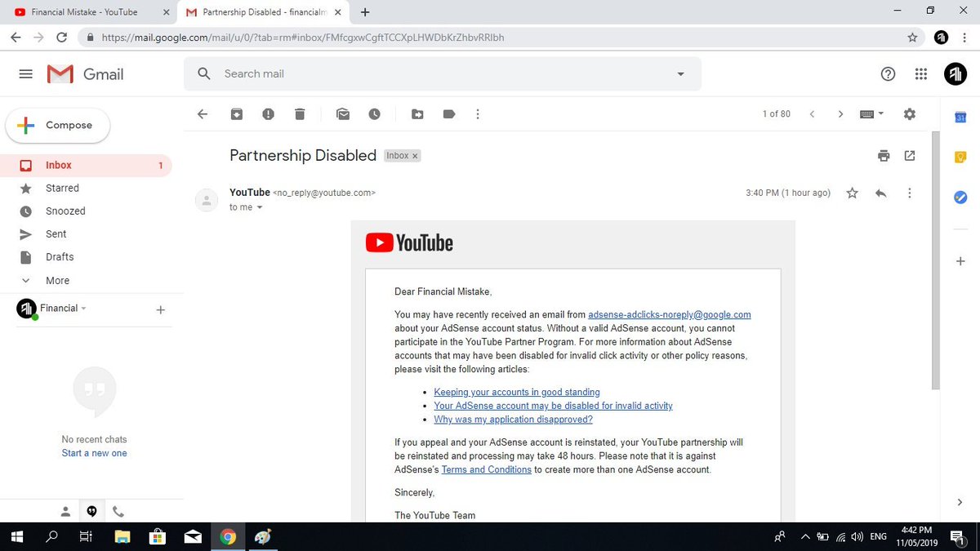Open the Financial account status dropdown
Viewport: 980px width, 551px height.
[x=83, y=309]
